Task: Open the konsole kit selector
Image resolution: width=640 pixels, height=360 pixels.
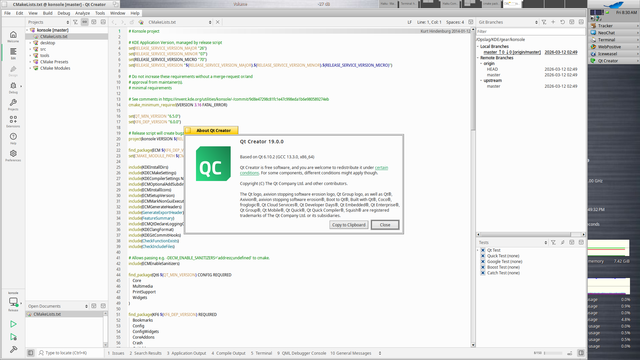Action: [x=13, y=302]
